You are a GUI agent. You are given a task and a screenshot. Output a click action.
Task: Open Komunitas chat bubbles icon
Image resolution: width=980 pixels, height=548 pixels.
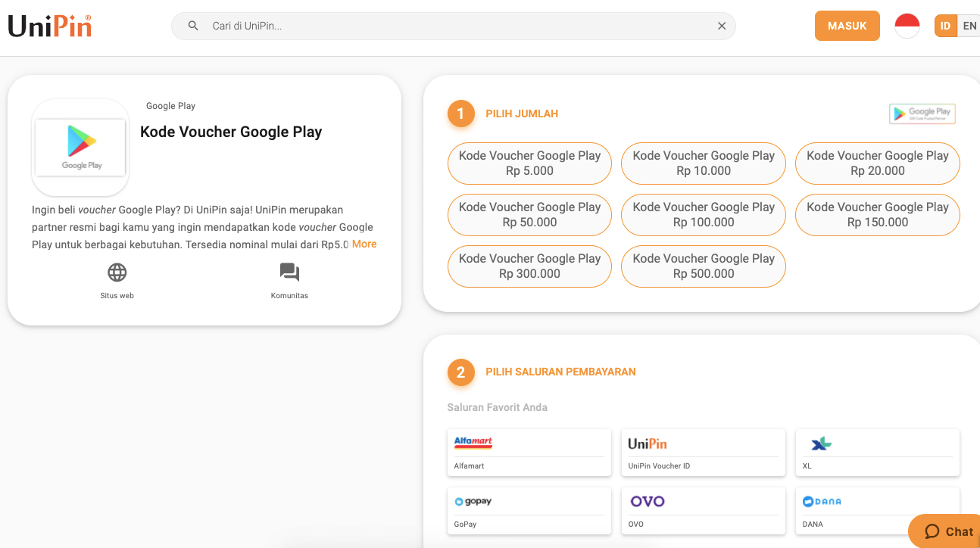click(289, 272)
